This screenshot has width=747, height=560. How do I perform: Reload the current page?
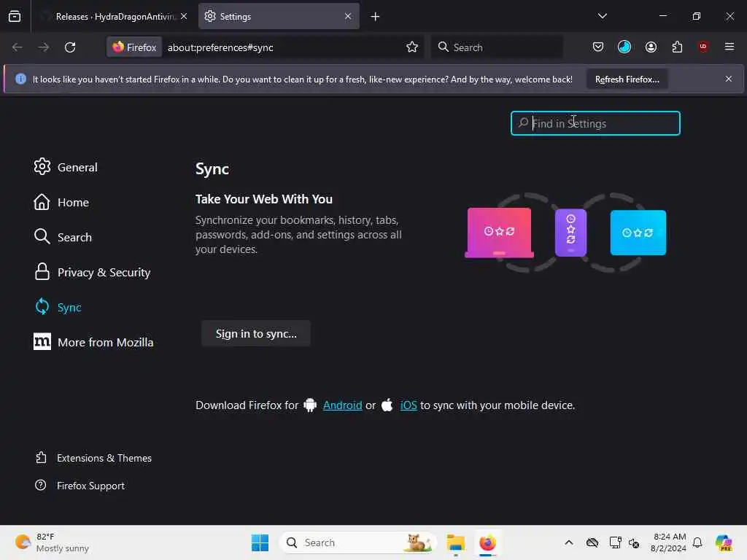coord(70,47)
